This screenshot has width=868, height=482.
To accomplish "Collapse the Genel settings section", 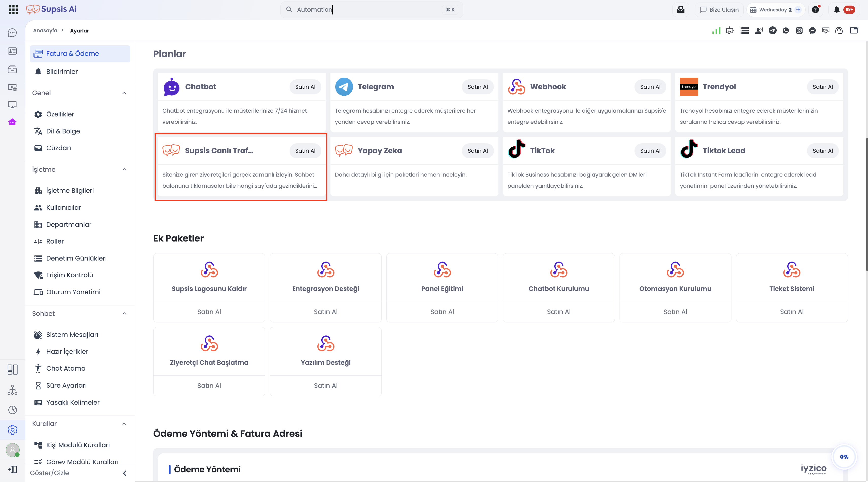I will click(124, 93).
